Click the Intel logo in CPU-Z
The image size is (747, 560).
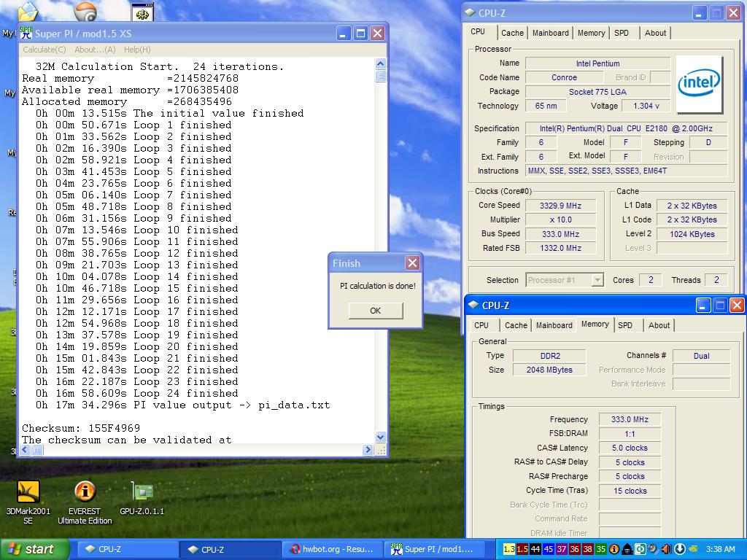(698, 84)
